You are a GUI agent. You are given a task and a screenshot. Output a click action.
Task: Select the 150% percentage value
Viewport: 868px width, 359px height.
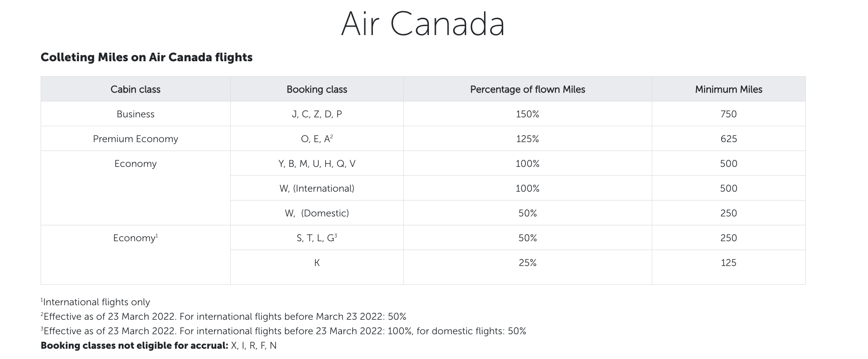click(x=527, y=114)
